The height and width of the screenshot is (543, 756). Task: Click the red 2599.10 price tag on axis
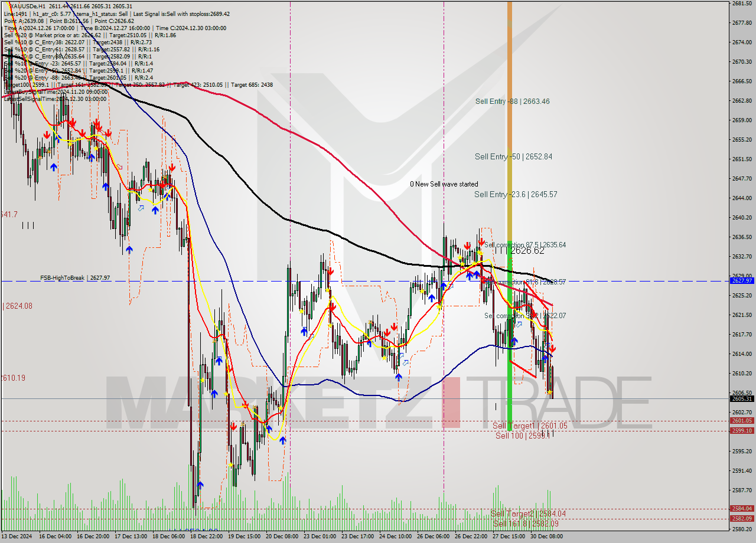(x=742, y=431)
